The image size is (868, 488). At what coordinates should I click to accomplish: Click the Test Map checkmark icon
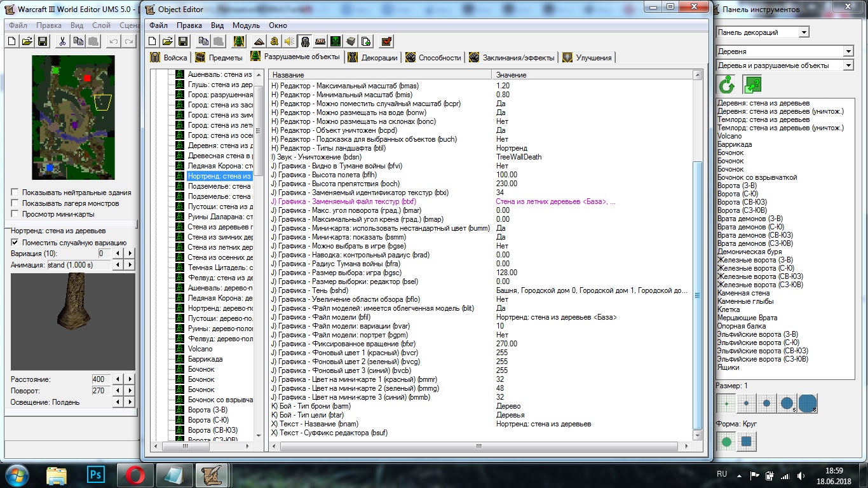(386, 41)
